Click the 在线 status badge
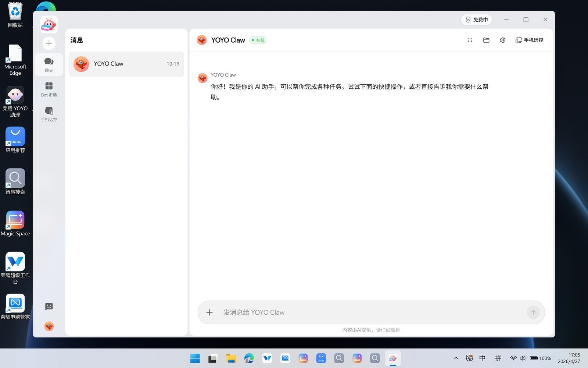Viewport: 588px width, 368px height. tap(258, 40)
